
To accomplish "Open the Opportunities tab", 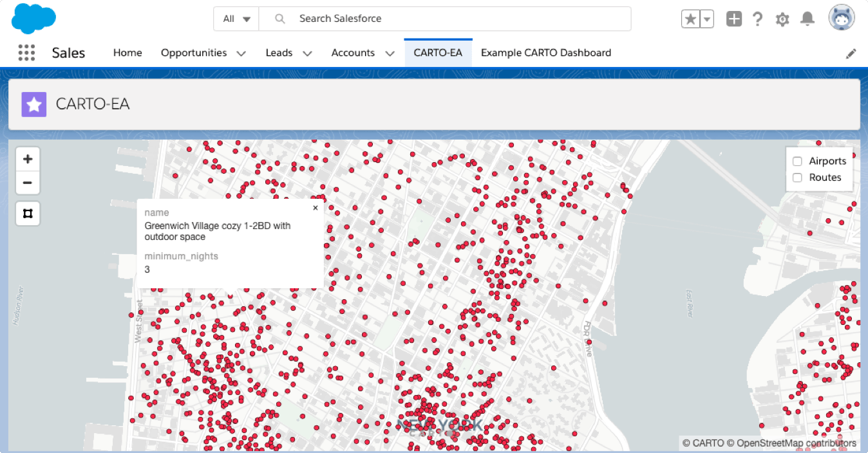I will click(x=194, y=53).
